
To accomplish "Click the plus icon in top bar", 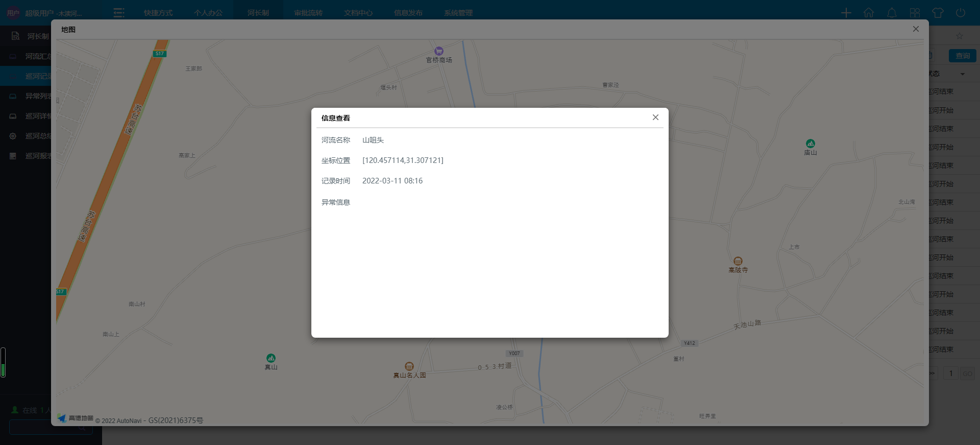I will click(846, 13).
